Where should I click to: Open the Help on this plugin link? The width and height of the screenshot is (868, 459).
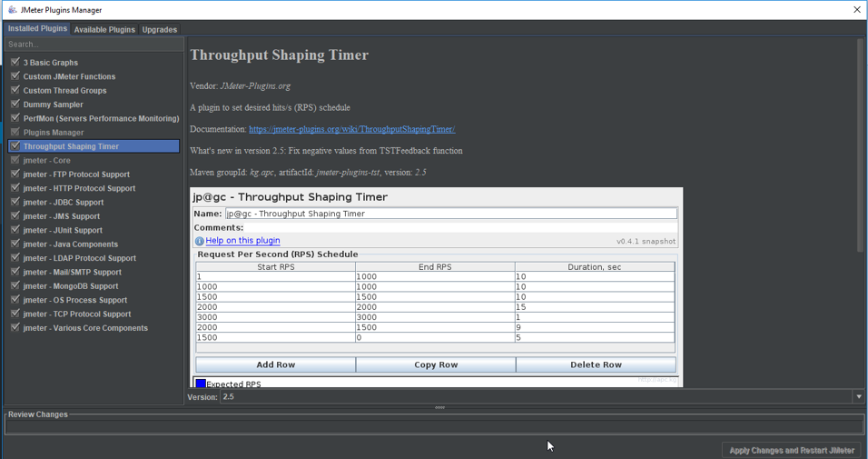pos(242,241)
